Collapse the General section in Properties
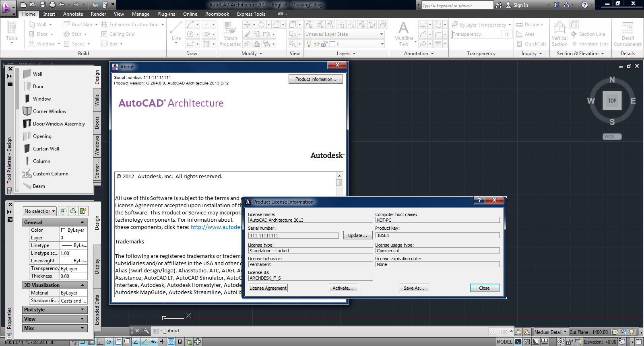644x346 pixels. tap(55, 222)
